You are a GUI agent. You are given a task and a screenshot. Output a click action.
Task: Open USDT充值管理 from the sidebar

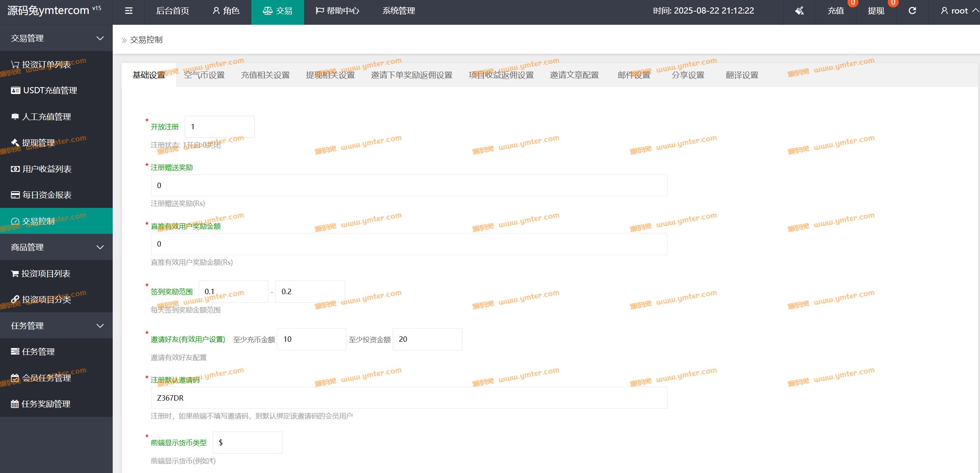[x=50, y=91]
